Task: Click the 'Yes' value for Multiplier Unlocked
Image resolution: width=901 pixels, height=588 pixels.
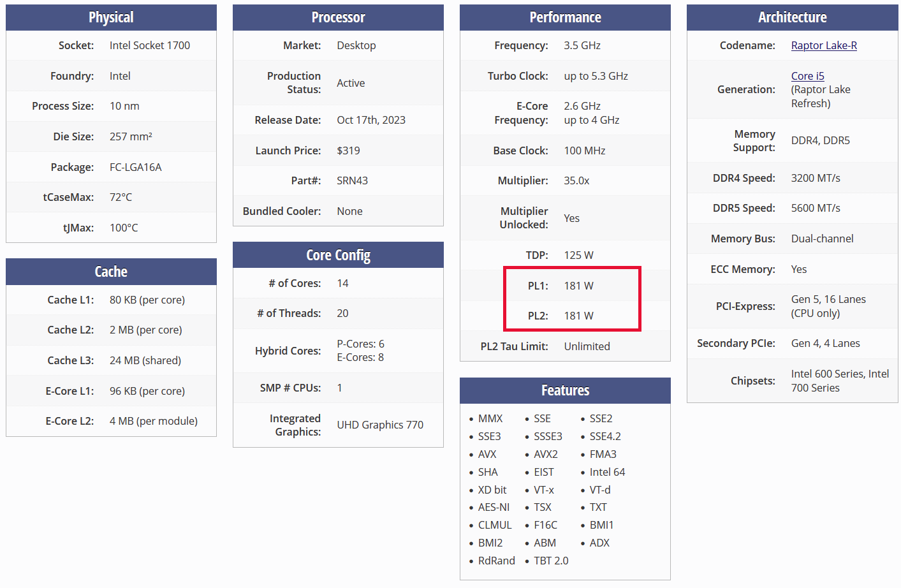Action: point(572,218)
